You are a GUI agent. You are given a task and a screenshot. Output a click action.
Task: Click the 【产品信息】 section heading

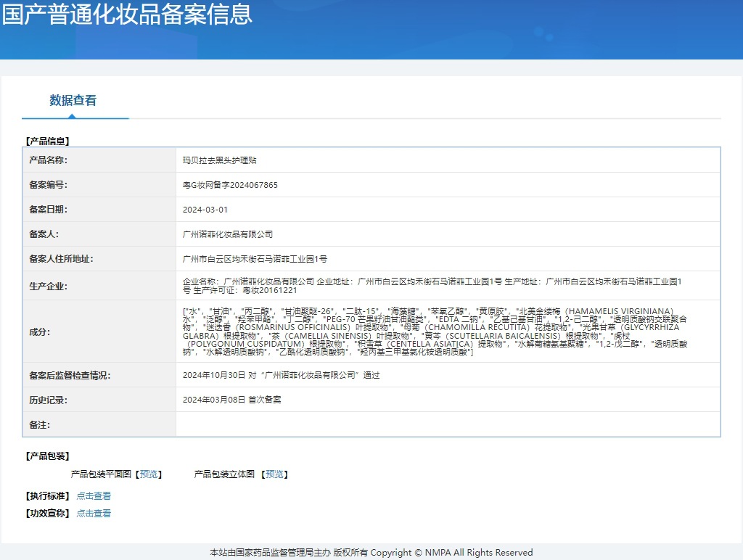(x=47, y=141)
